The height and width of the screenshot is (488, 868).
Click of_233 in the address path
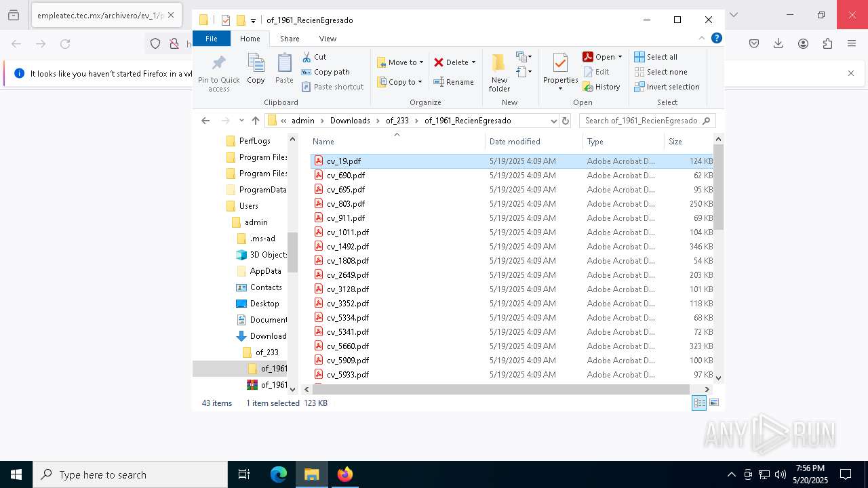click(x=397, y=121)
